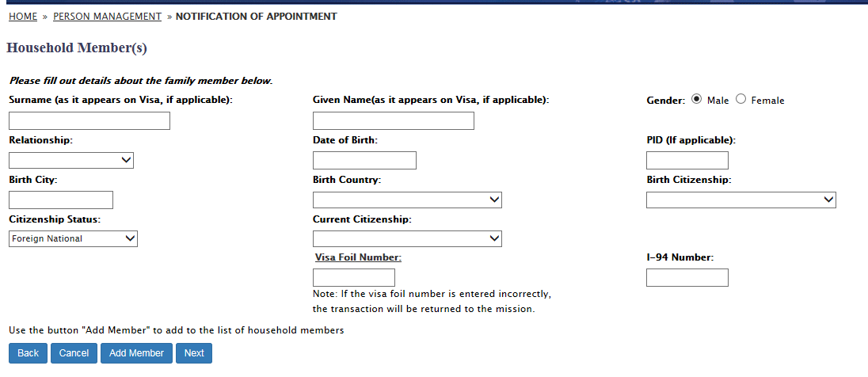Expand the Citizenship Status dropdown
Viewport: 868px width, 377px height.
73,238
